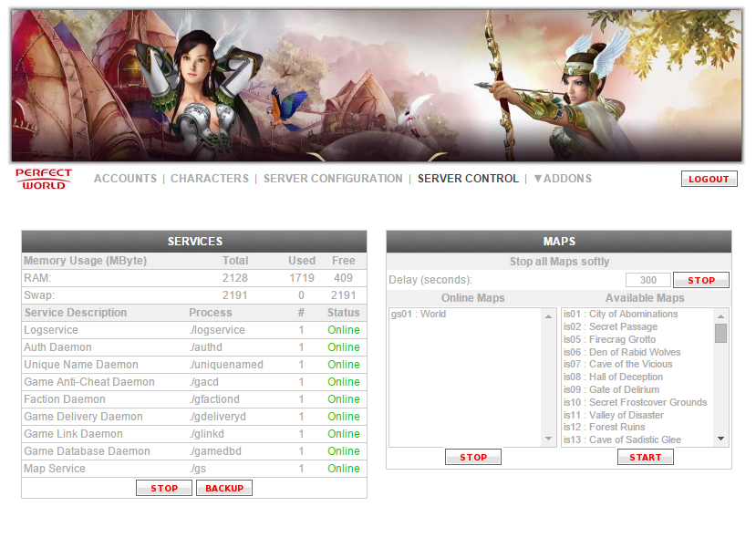
Task: Click Online status of Logservice
Action: pyautogui.click(x=344, y=330)
